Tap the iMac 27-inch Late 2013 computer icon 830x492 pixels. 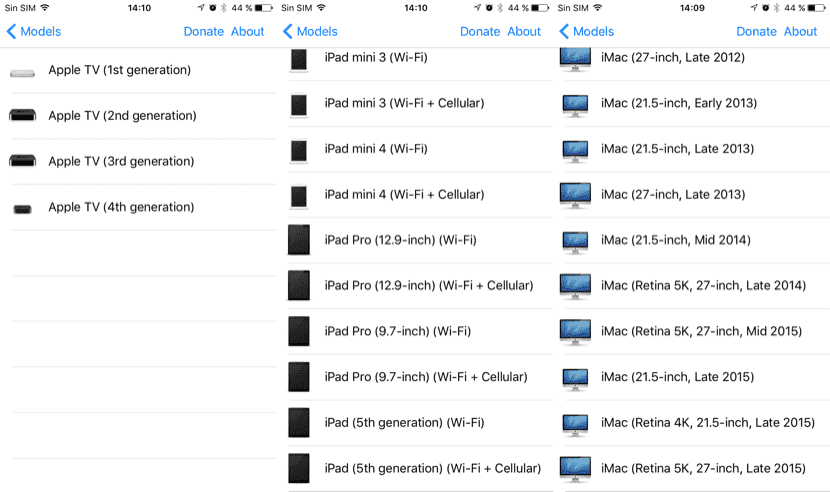pos(575,195)
